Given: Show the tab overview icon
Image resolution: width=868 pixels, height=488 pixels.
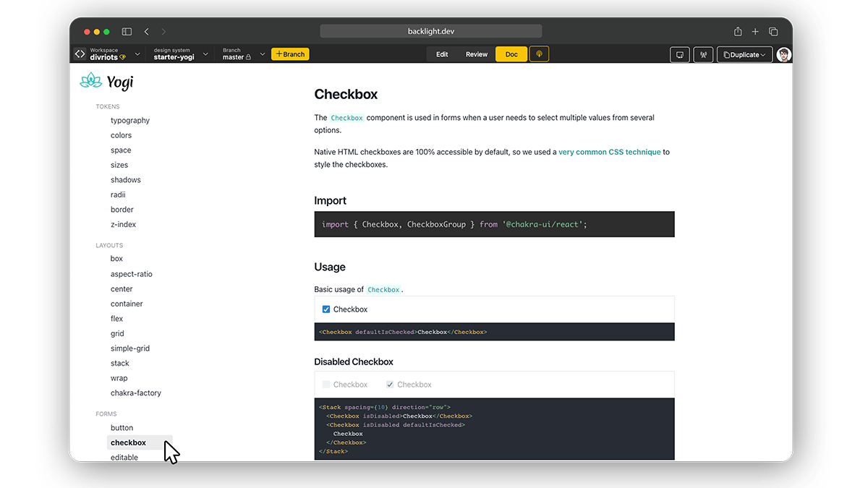Looking at the screenshot, I should point(773,32).
